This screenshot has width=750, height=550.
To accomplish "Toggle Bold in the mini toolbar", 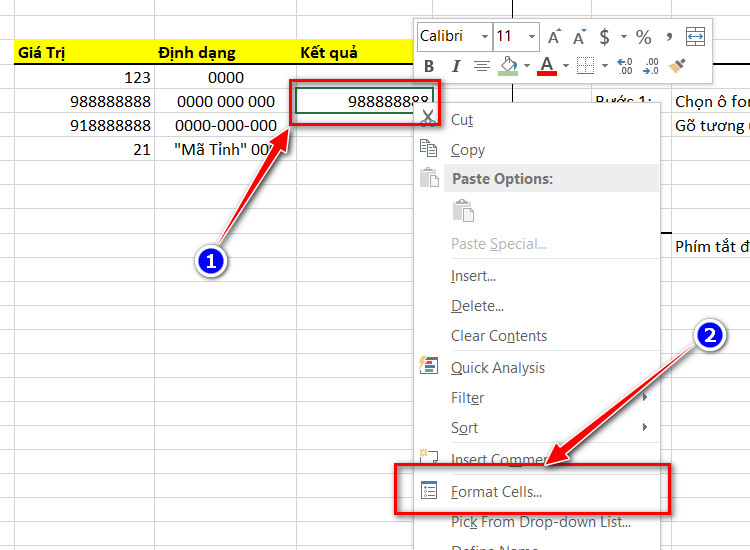I will (x=429, y=66).
